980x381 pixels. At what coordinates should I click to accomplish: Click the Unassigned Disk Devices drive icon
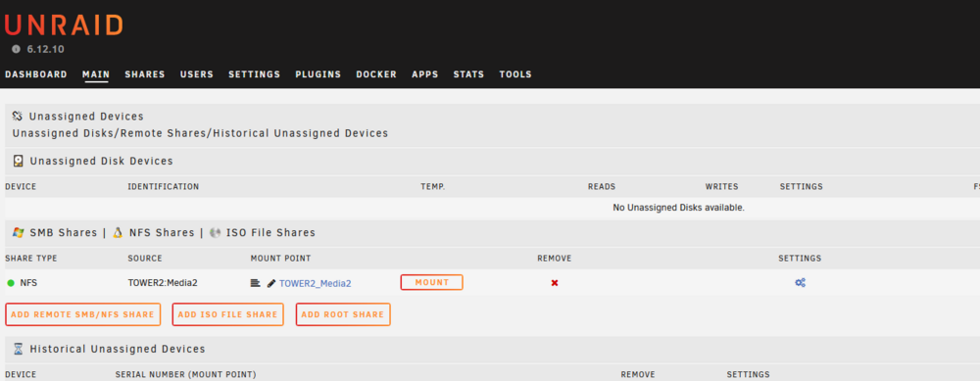(x=18, y=162)
